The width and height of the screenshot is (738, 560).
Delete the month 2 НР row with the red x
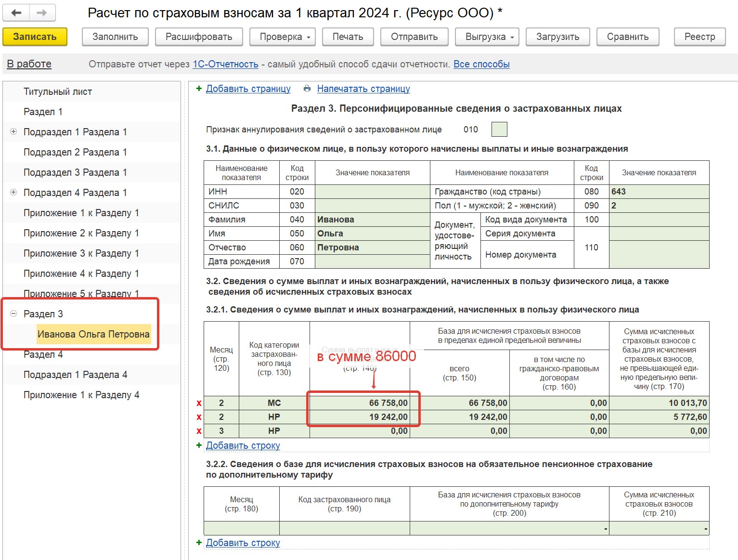pyautogui.click(x=199, y=417)
